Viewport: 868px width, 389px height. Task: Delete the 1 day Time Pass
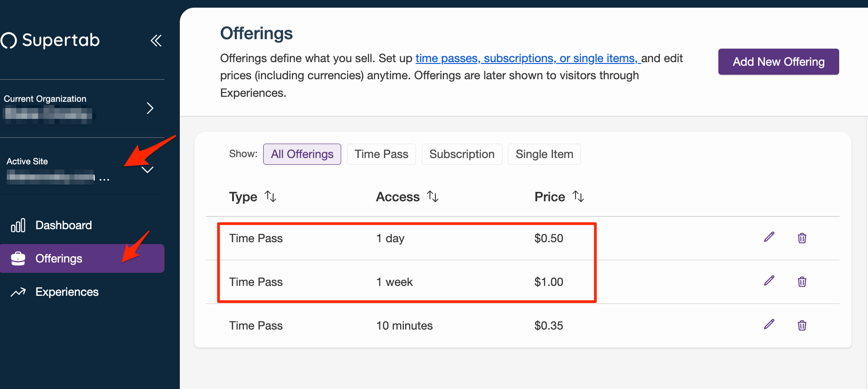click(802, 238)
